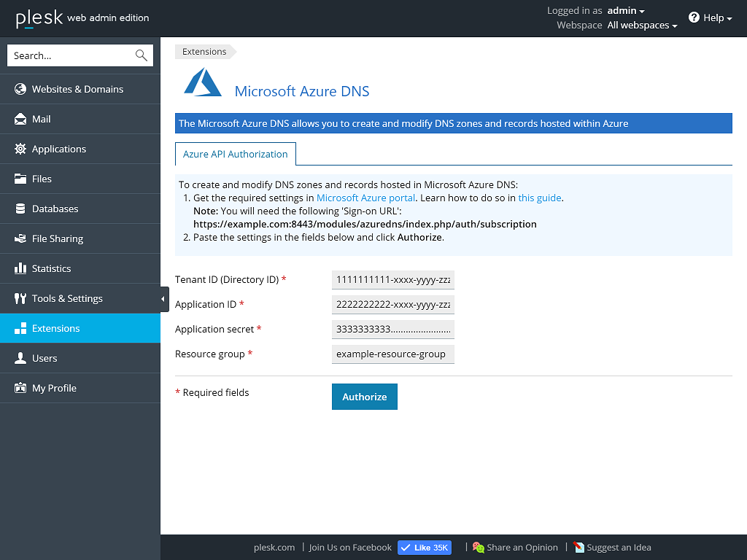Click the Statistics bar chart icon
This screenshot has height=560, width=747.
click(20, 268)
